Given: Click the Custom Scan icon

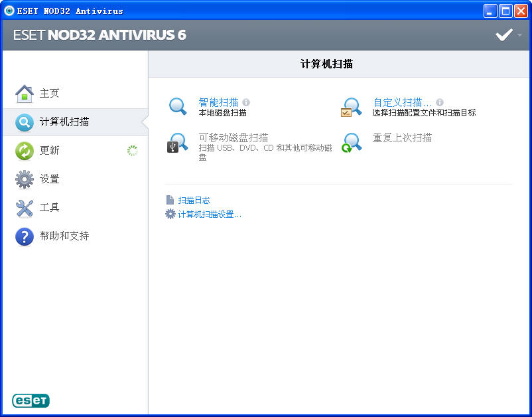Looking at the screenshot, I should tap(352, 107).
